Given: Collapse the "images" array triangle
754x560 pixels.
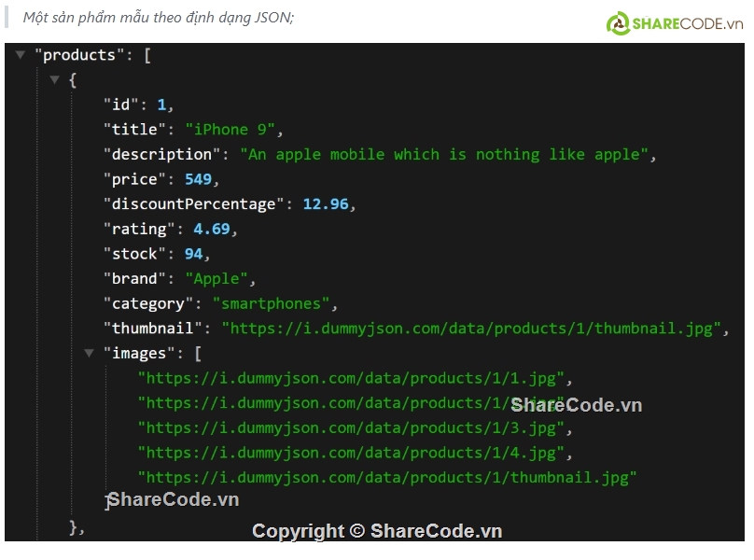Looking at the screenshot, I should pyautogui.click(x=89, y=353).
